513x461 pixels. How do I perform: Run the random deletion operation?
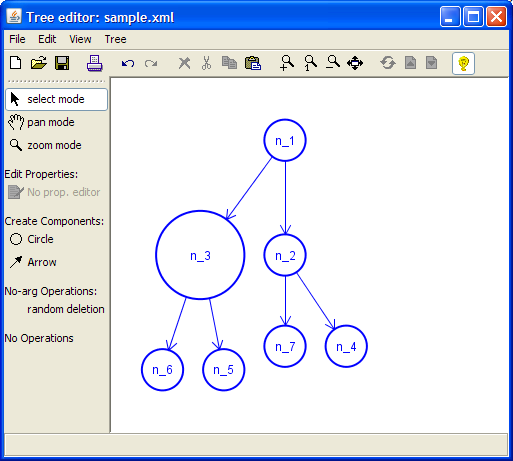click(x=66, y=309)
